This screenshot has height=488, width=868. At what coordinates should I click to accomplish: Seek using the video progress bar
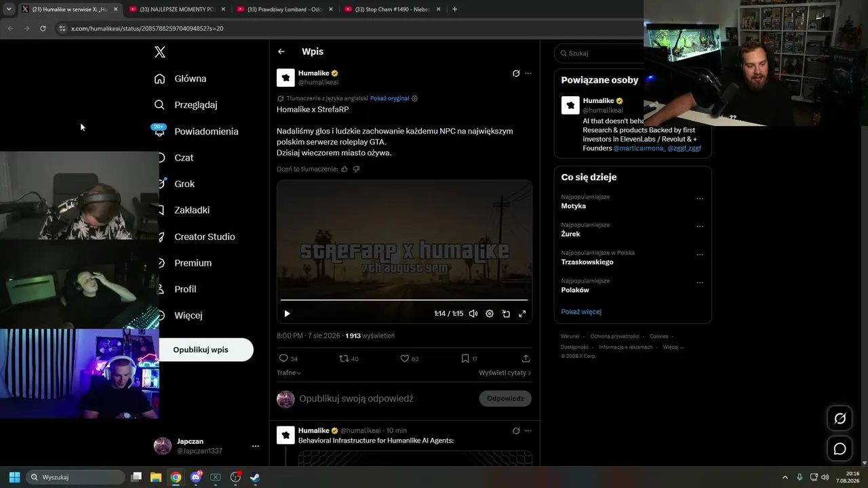click(x=404, y=300)
